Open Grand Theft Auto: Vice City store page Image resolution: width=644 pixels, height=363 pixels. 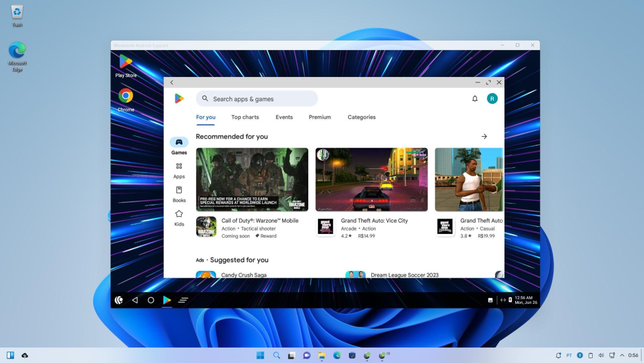pyautogui.click(x=371, y=179)
